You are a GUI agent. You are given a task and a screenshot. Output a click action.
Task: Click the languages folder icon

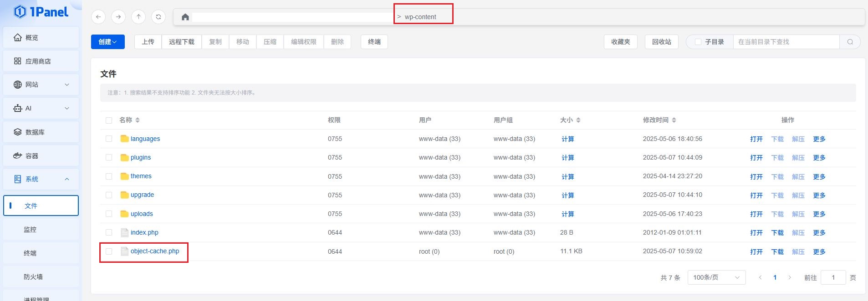pos(124,139)
